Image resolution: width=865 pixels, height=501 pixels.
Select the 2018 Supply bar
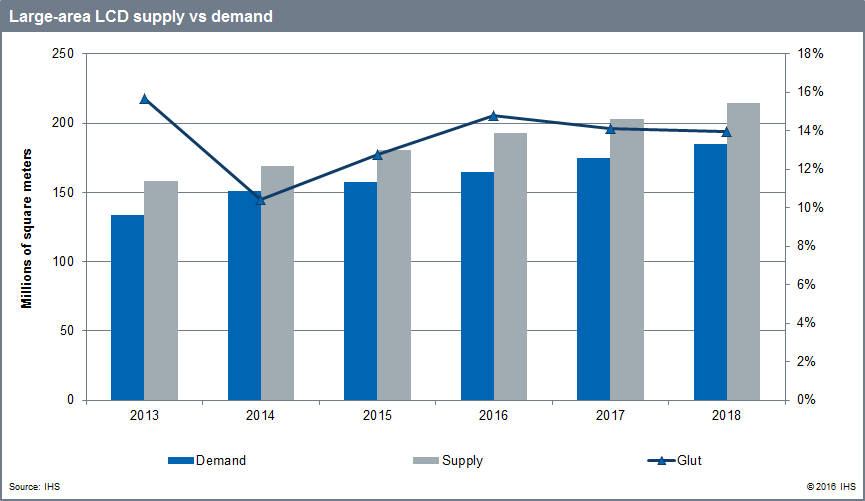pos(743,252)
